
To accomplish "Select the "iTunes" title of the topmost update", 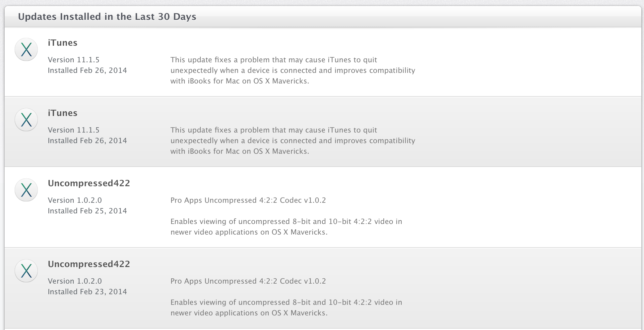I will 63,43.
